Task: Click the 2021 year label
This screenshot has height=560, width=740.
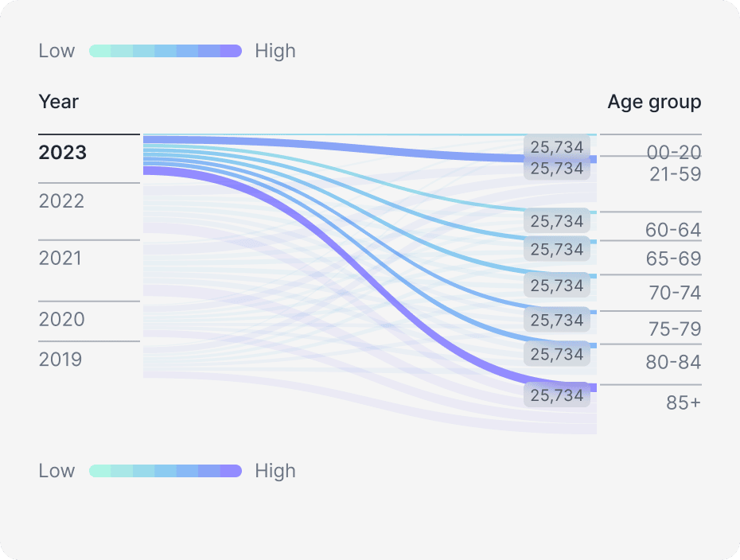Action: pyautogui.click(x=60, y=259)
